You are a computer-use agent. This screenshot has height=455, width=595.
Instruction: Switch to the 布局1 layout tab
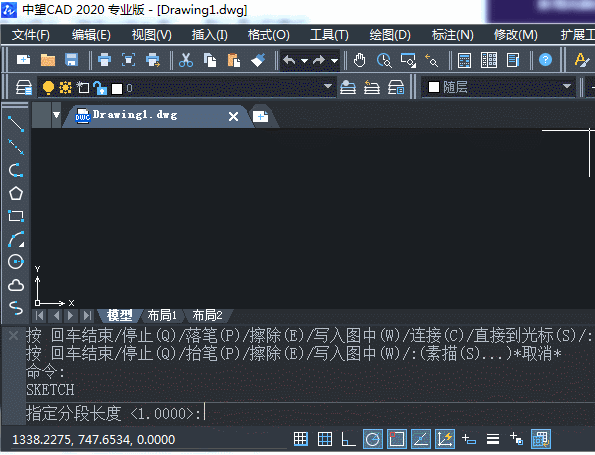pos(162,315)
